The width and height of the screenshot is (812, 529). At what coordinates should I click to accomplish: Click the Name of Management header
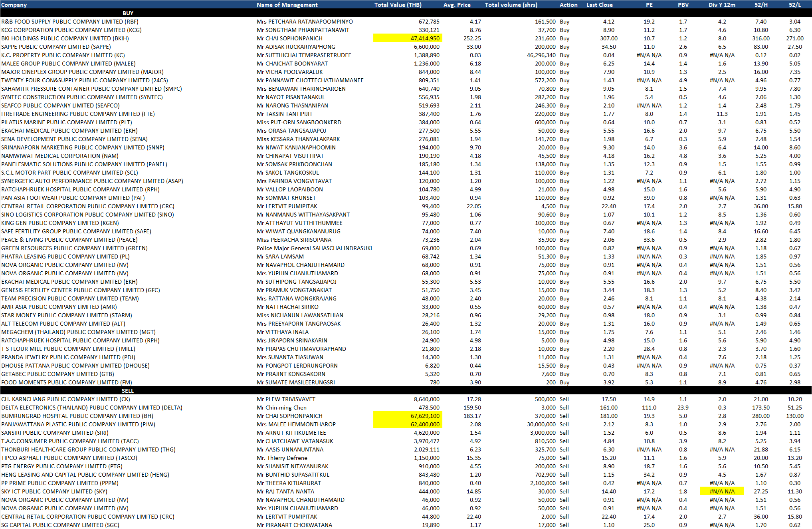click(x=287, y=5)
